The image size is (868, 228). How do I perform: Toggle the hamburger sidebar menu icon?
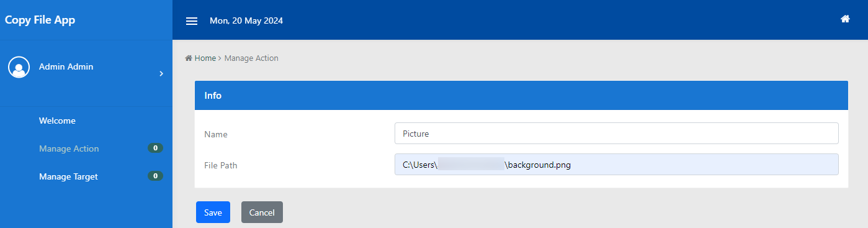[192, 21]
